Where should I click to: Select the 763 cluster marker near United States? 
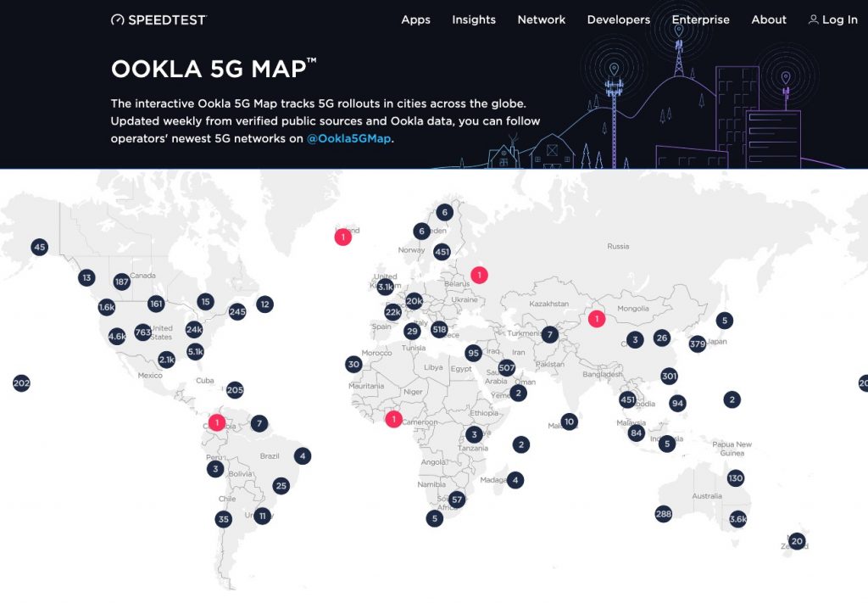[x=142, y=332]
